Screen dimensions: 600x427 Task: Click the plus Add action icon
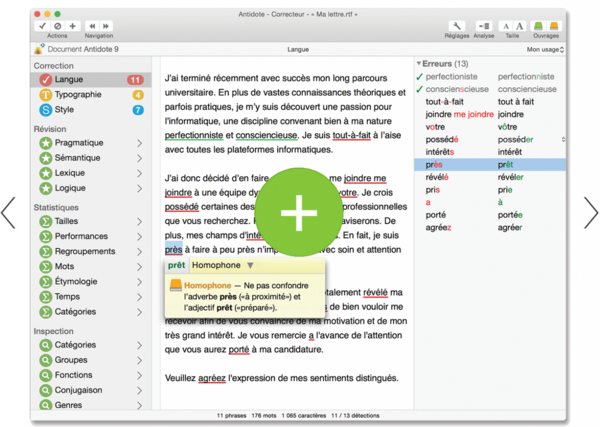72,26
